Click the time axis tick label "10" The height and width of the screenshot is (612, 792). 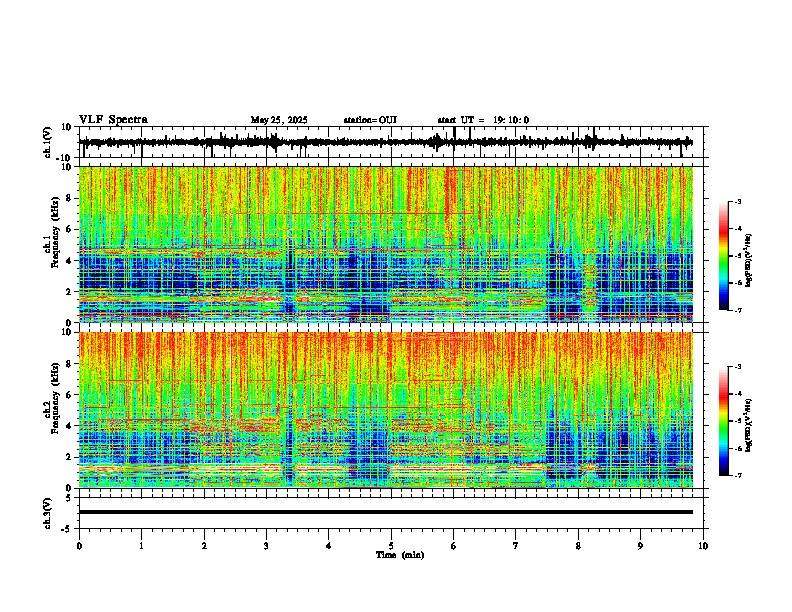click(x=703, y=546)
